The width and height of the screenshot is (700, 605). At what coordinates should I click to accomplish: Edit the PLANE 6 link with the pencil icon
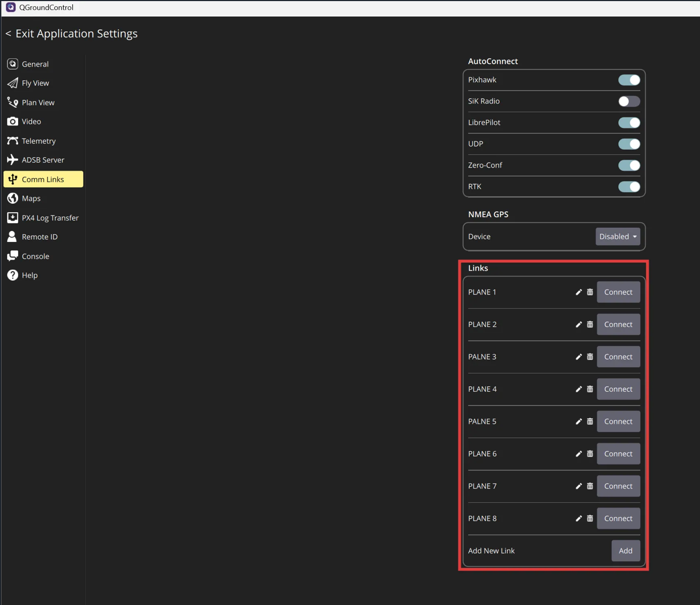579,454
